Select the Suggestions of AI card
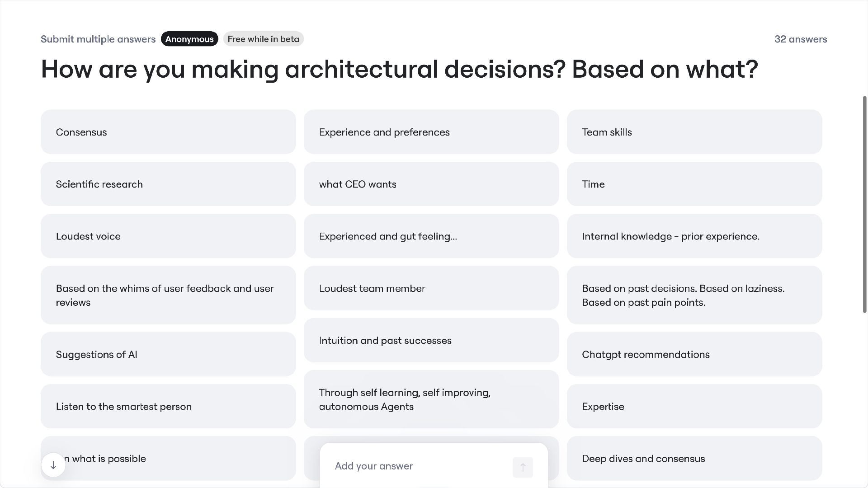This screenshot has width=868, height=488. click(168, 354)
